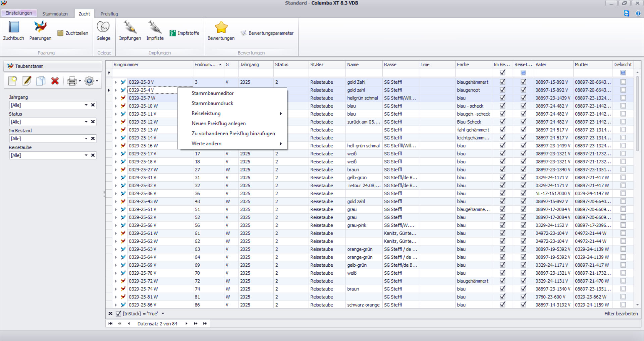This screenshot has height=341, width=644.
Task: Open the Reisetaube filter dropdown
Action: point(86,155)
